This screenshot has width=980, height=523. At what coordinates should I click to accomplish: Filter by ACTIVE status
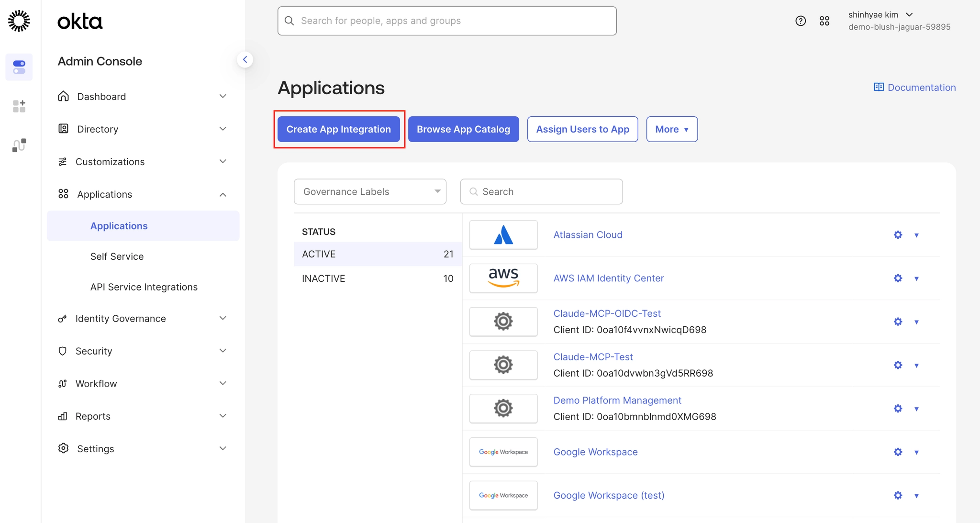click(378, 254)
